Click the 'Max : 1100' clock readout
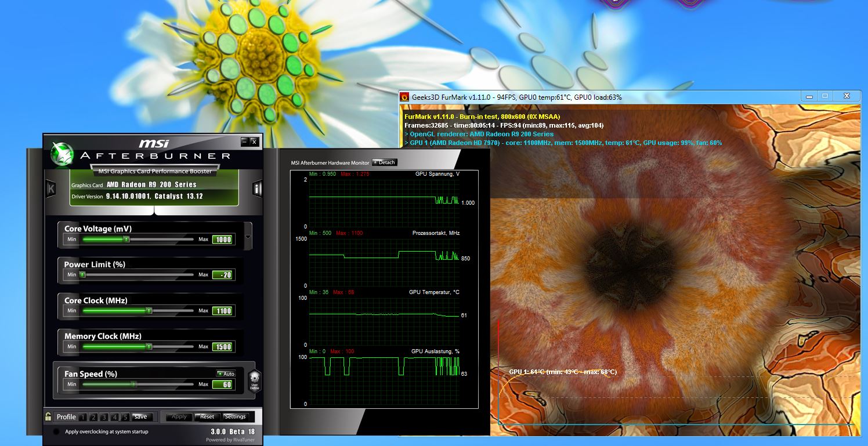Screen dimensions: 868x446 click(x=349, y=233)
